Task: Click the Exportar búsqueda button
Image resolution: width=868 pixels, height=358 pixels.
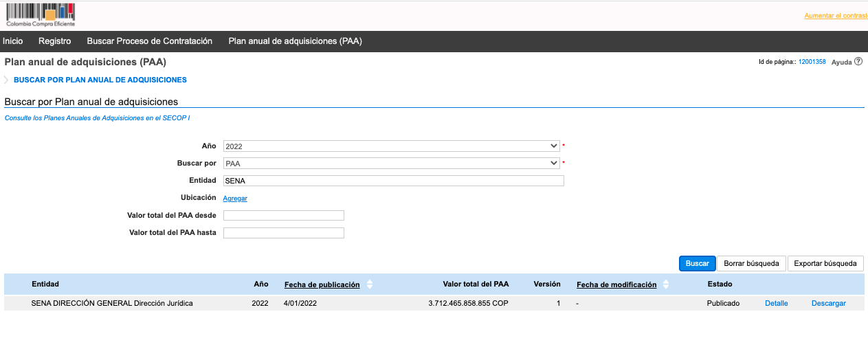Action: pyautogui.click(x=825, y=263)
